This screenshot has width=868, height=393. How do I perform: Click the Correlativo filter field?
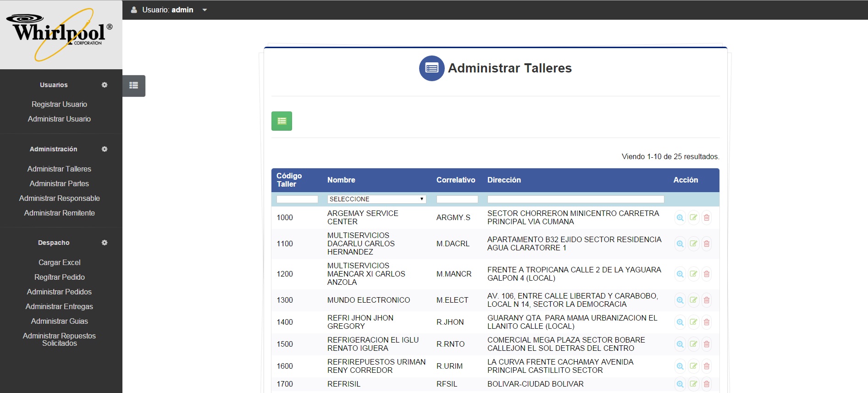click(457, 199)
